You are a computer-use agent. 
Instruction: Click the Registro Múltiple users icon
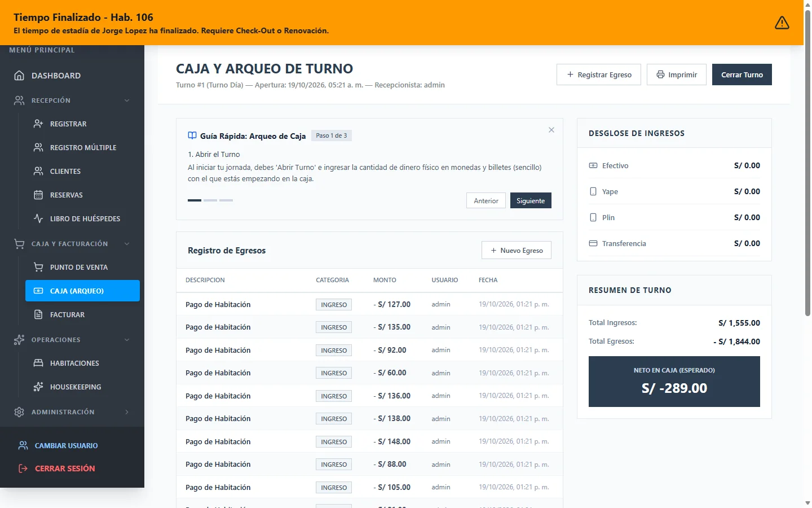click(38, 147)
